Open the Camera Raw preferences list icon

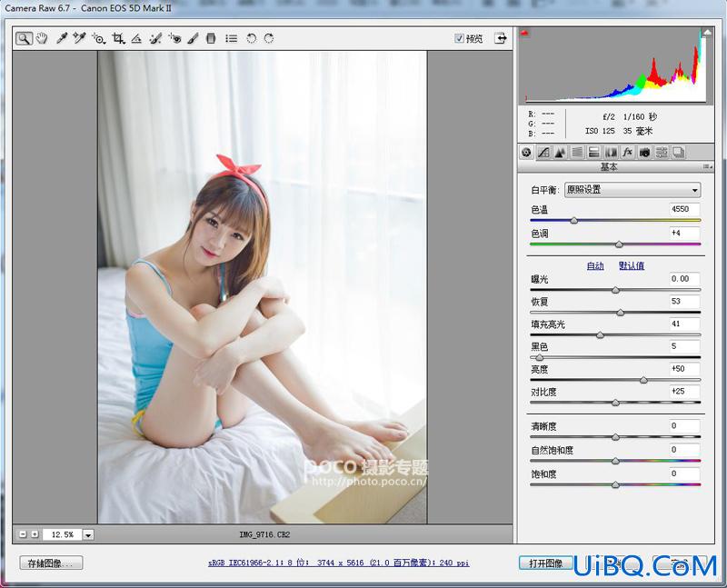(x=231, y=38)
